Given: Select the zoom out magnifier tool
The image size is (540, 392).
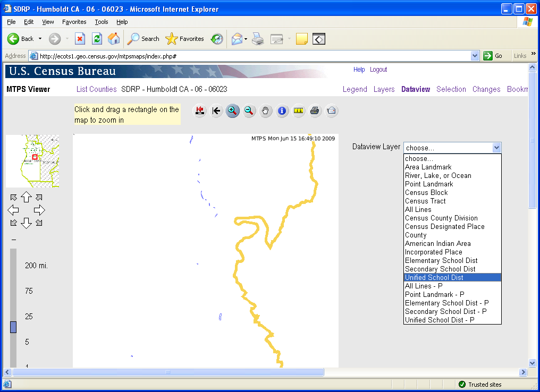Looking at the screenshot, I should [x=249, y=110].
